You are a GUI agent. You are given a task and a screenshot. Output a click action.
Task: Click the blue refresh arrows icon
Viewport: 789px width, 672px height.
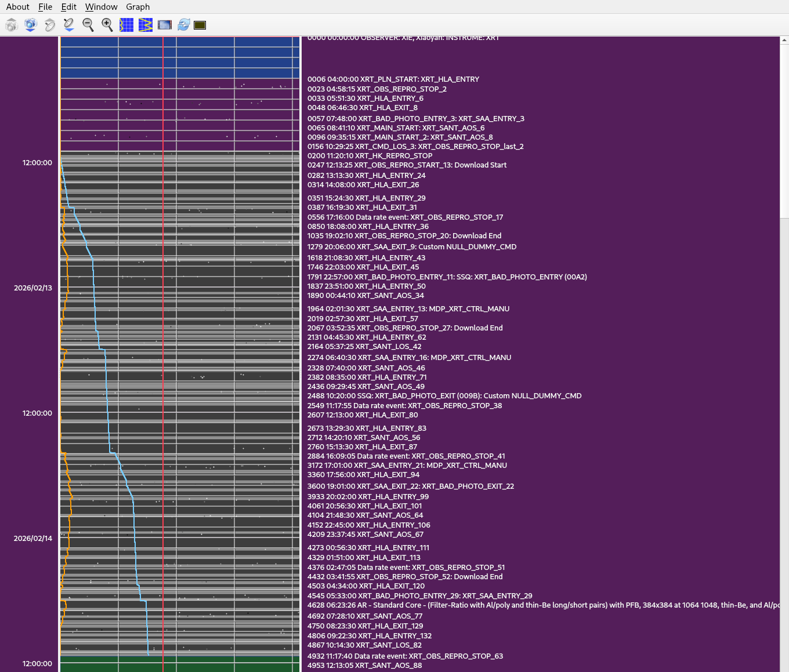(184, 25)
